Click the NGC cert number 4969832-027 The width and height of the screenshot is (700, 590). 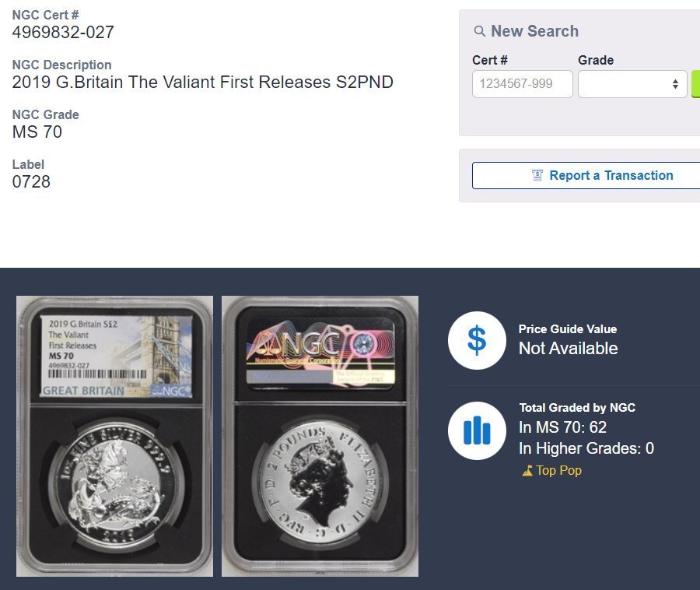point(63,32)
